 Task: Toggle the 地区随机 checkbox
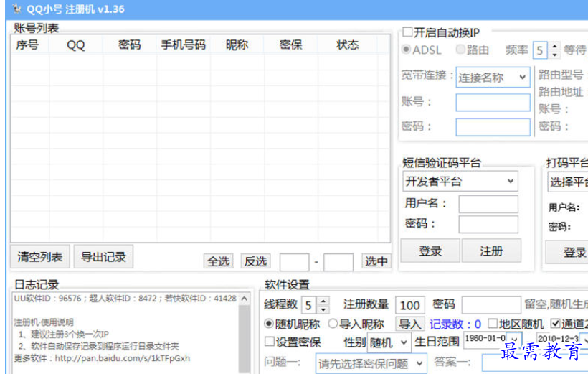click(493, 323)
